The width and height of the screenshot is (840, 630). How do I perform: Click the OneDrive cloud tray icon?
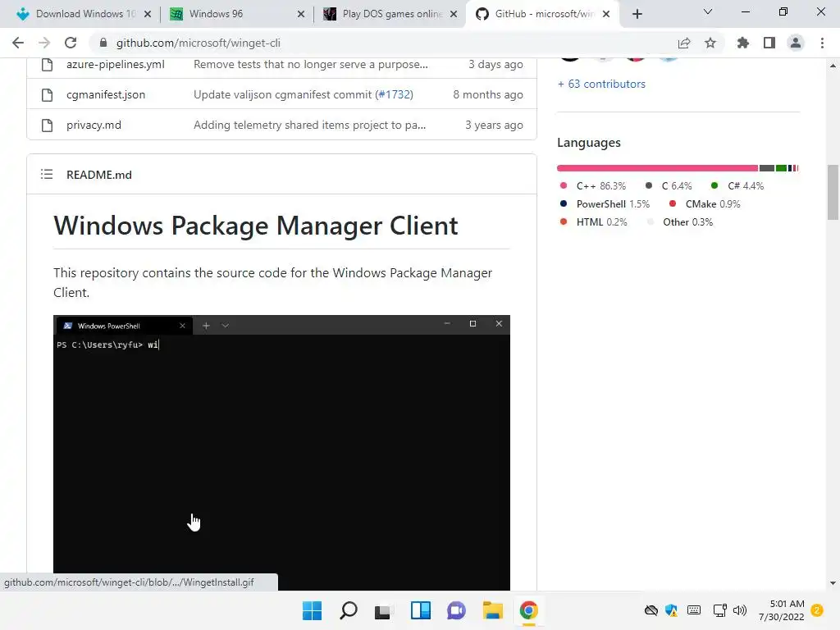pos(651,610)
